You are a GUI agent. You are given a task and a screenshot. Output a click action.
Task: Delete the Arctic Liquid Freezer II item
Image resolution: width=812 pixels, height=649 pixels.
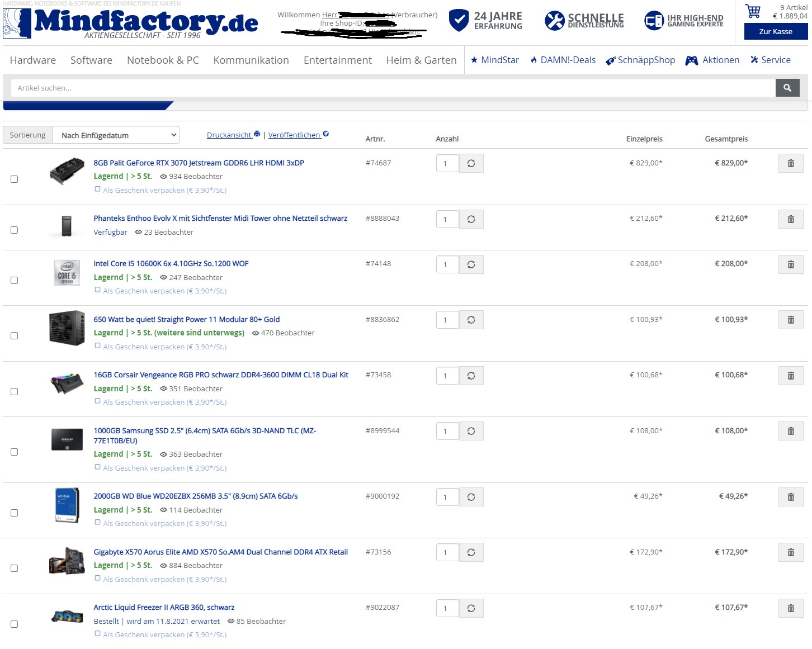(791, 608)
